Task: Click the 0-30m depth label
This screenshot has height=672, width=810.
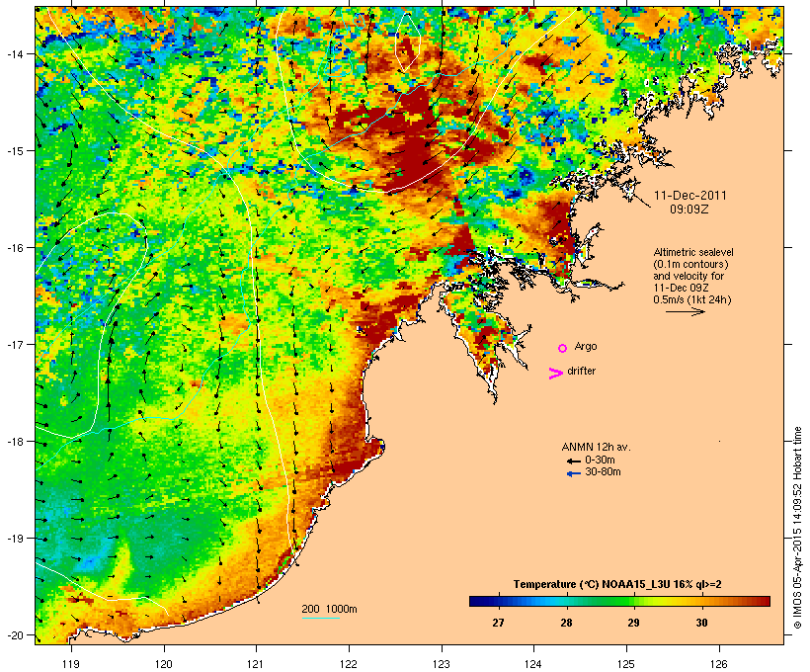Action: click(600, 460)
